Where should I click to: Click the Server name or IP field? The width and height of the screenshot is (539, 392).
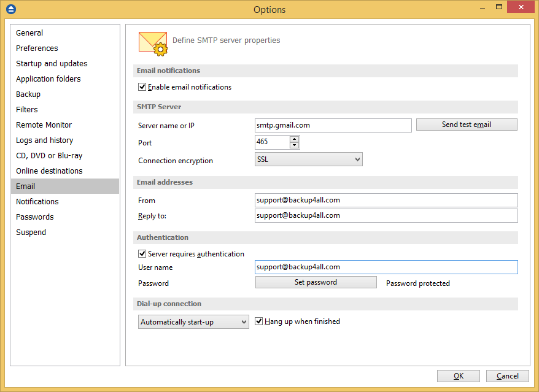[333, 125]
